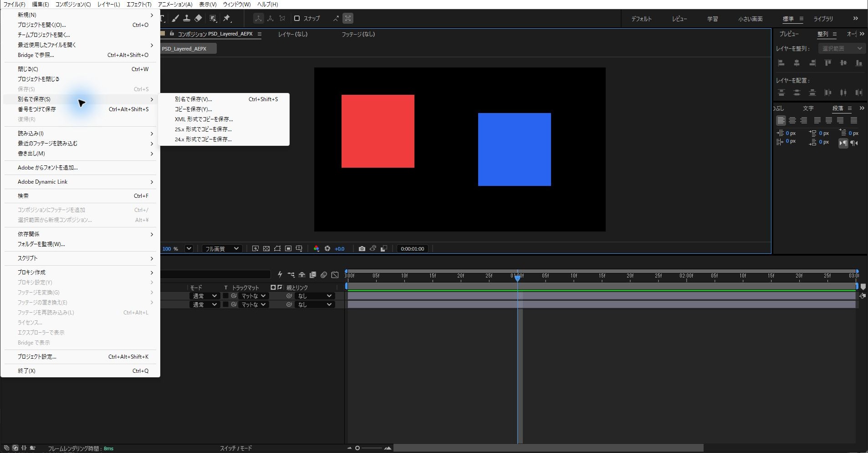Viewport: 868px width, 453px height.
Task: Choose コピーを保存(Y)... from the submenu
Action: point(224,109)
